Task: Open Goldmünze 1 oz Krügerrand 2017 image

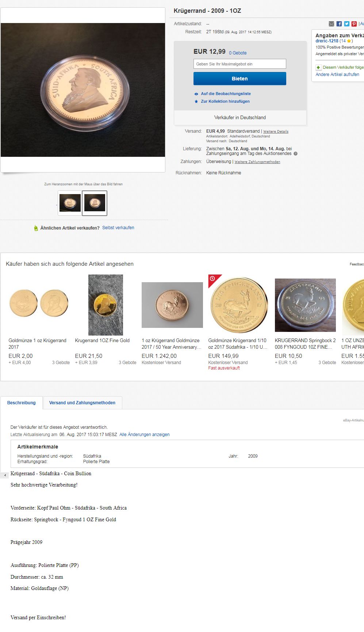Action: (39, 303)
